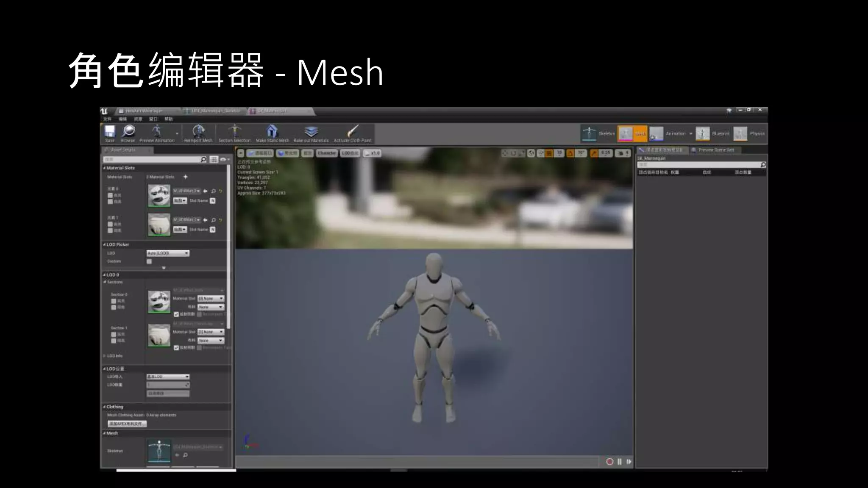
Task: Open details view options eye dropdown
Action: pyautogui.click(x=225, y=159)
